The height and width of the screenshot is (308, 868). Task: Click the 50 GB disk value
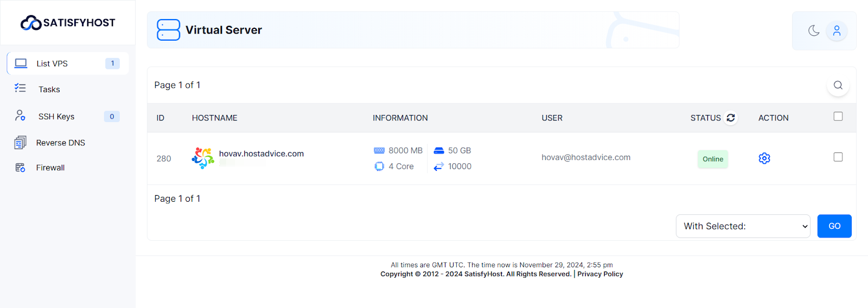click(459, 151)
